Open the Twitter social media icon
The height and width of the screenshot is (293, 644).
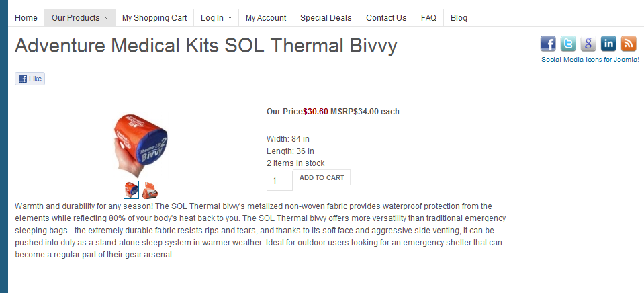coord(568,44)
